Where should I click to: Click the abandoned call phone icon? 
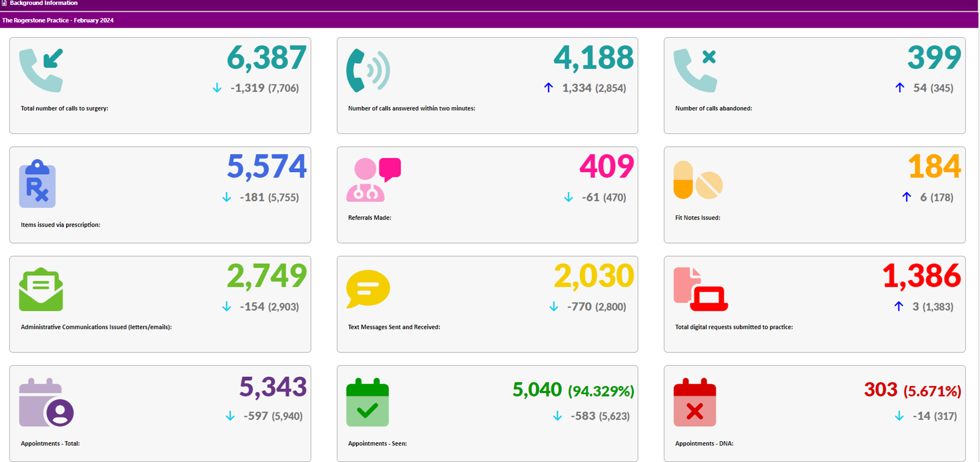click(695, 70)
